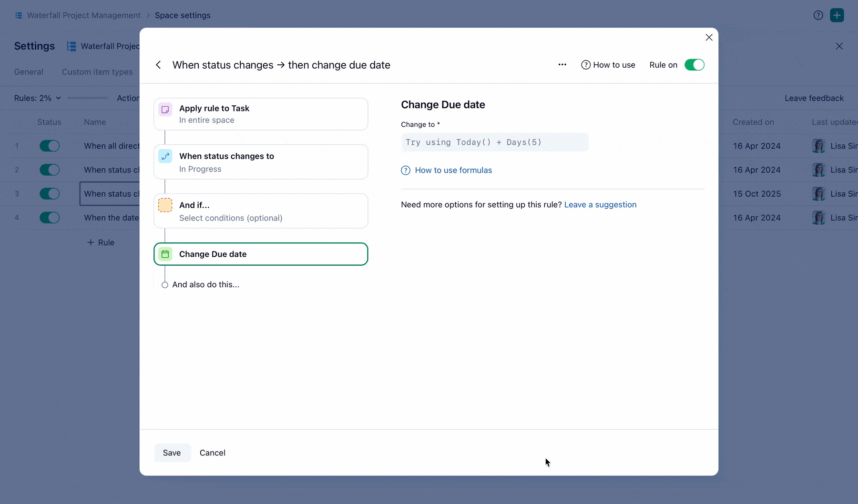Image resolution: width=858 pixels, height=504 pixels.
Task: Click the Change to formula input field
Action: point(495,142)
